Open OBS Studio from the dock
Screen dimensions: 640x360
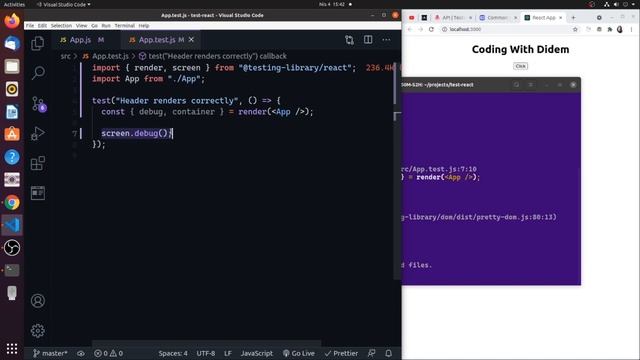pyautogui.click(x=12, y=247)
